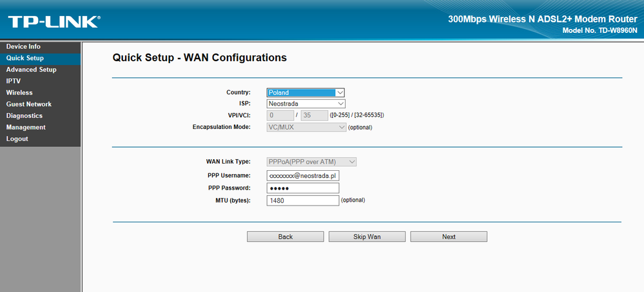
Task: Expand the Country dropdown showing Poland
Action: click(306, 92)
